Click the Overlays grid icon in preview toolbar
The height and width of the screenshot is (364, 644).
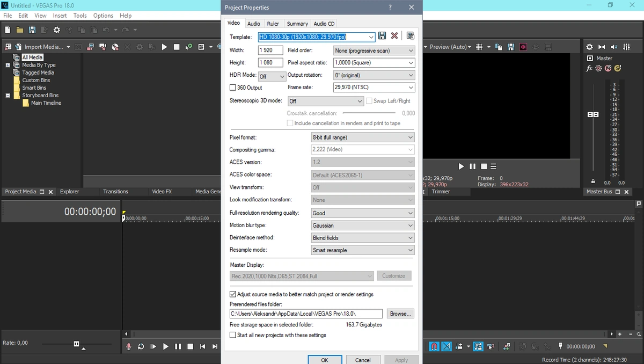(479, 47)
